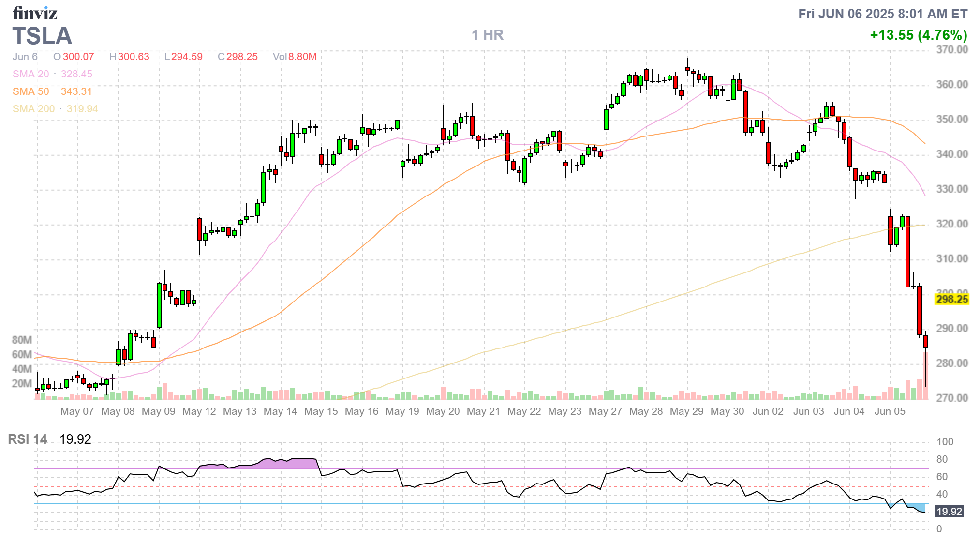
Task: Select the open price 300.07
Action: [x=78, y=57]
